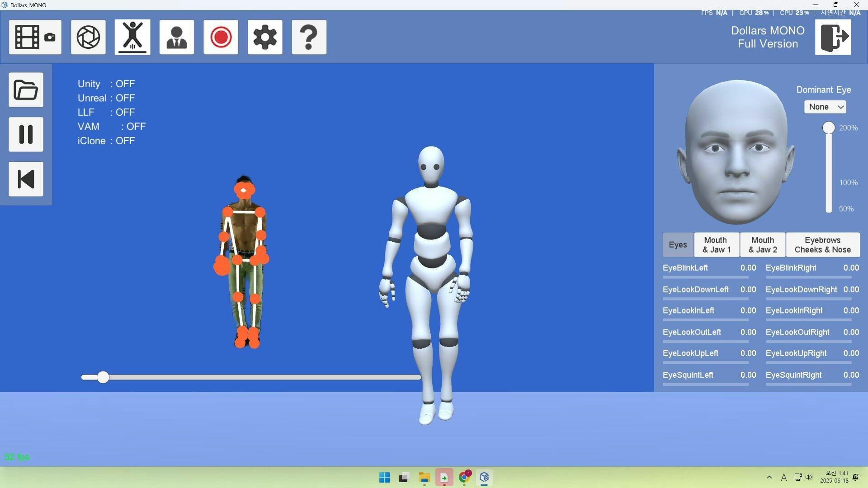Open the clock and date flyout
This screenshot has width=868, height=488.
coord(835,477)
